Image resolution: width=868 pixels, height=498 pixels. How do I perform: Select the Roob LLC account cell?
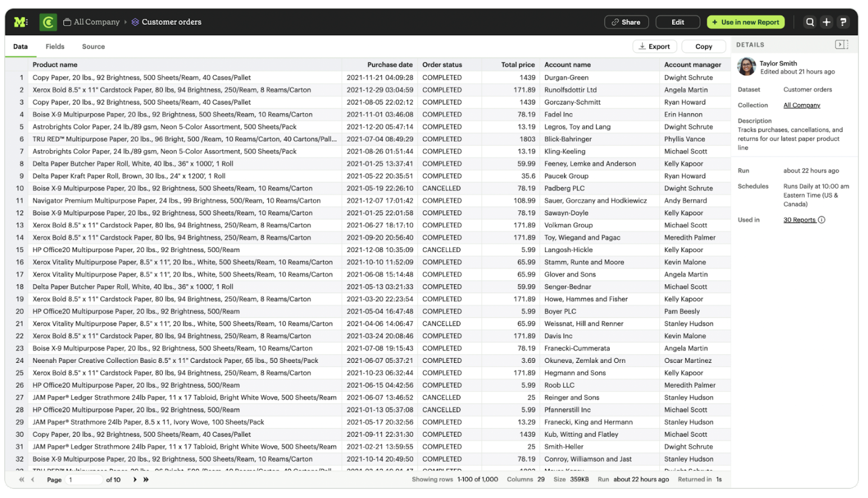599,385
